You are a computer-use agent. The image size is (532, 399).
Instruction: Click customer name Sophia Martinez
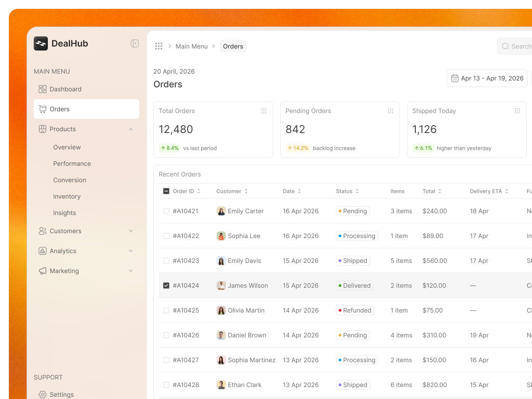tap(252, 360)
